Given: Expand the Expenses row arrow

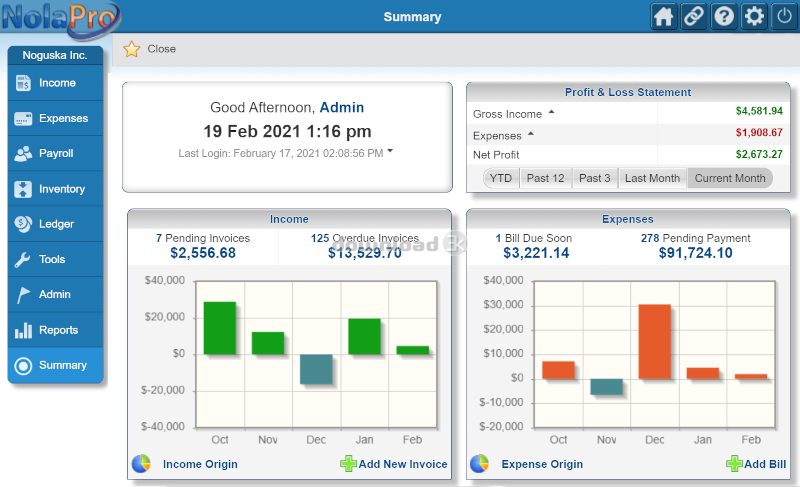Looking at the screenshot, I should click(x=530, y=133).
